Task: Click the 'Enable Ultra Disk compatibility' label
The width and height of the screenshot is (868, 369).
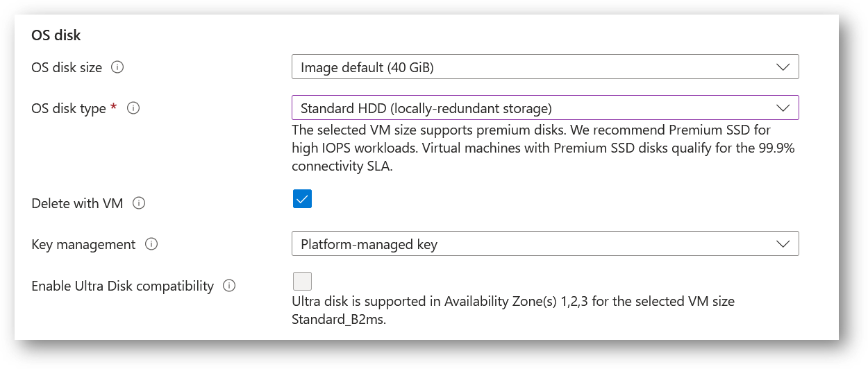Action: (x=122, y=286)
